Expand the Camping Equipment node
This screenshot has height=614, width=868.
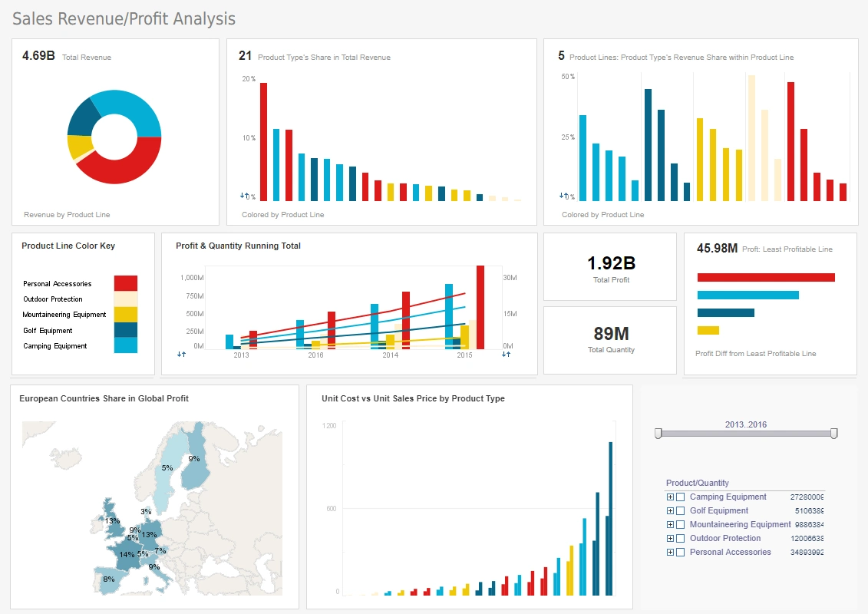coord(670,497)
